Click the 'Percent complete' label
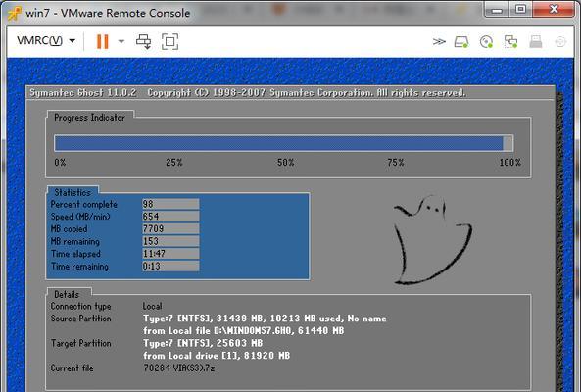581x392 pixels. 83,204
